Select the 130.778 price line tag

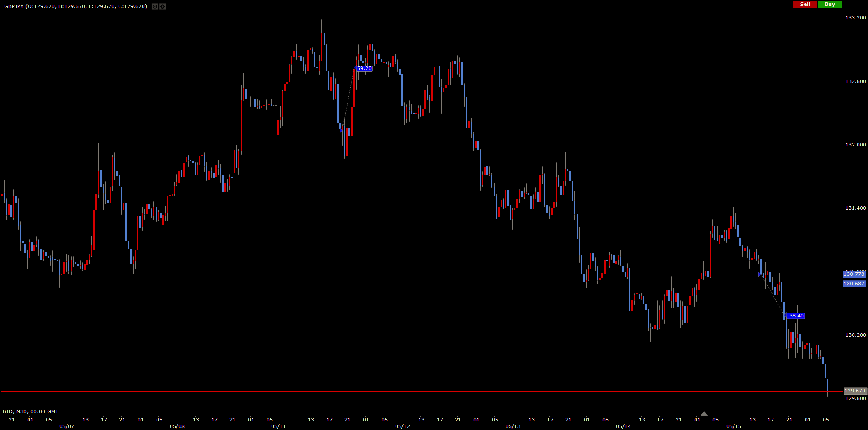tap(854, 274)
